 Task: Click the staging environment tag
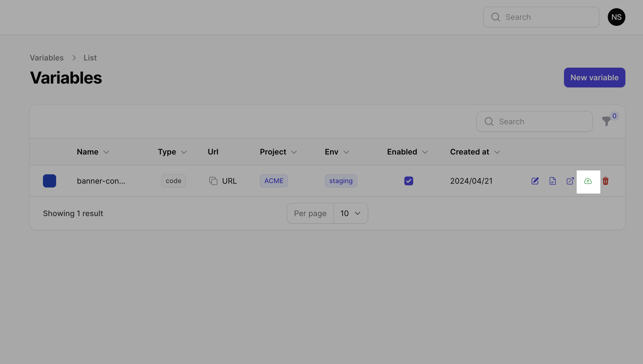click(x=341, y=180)
